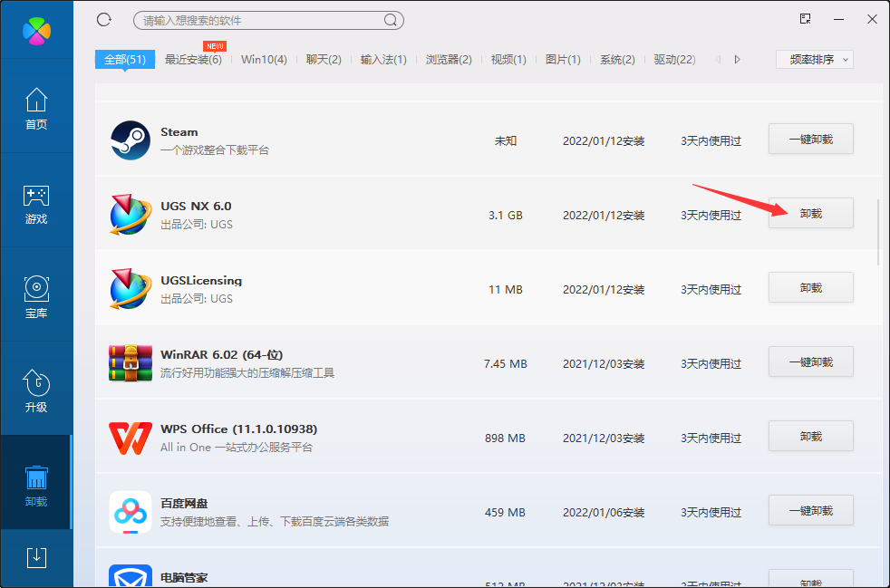Viewport: 890px width, 588px height.
Task: Click the UGS NX 6.0 app icon
Action: [x=131, y=215]
